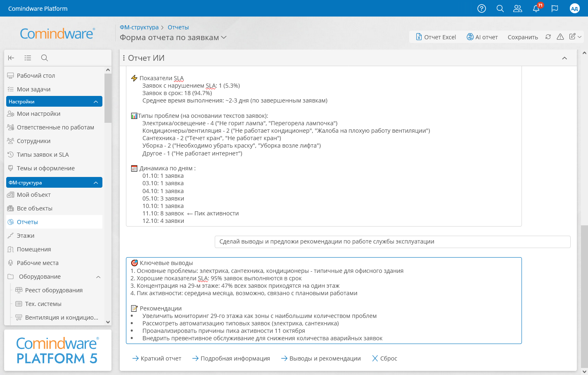Click the Отчет Excel button
Screen dimensions: 588x375
click(436, 37)
